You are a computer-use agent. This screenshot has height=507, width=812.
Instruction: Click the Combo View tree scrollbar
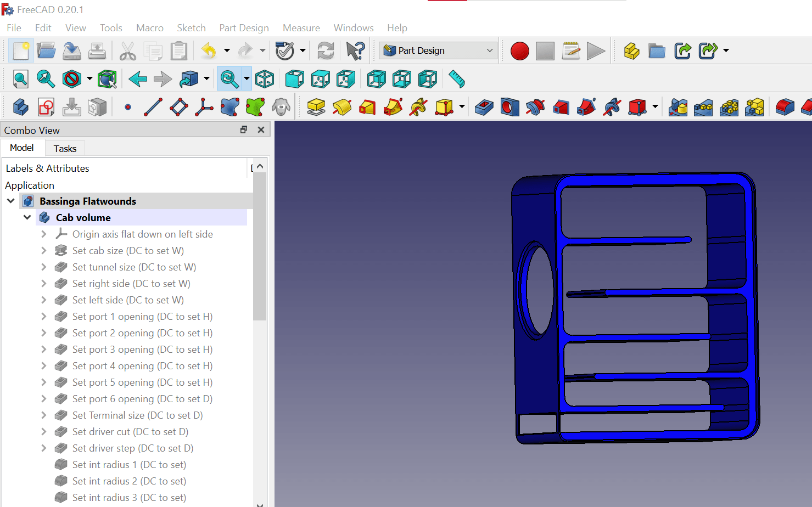coord(260,246)
